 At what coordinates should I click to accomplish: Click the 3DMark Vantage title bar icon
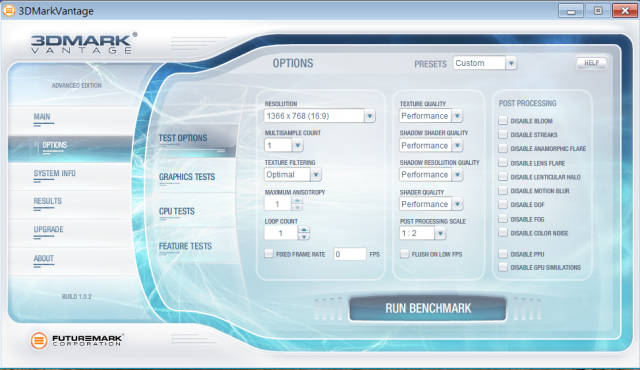[9, 10]
